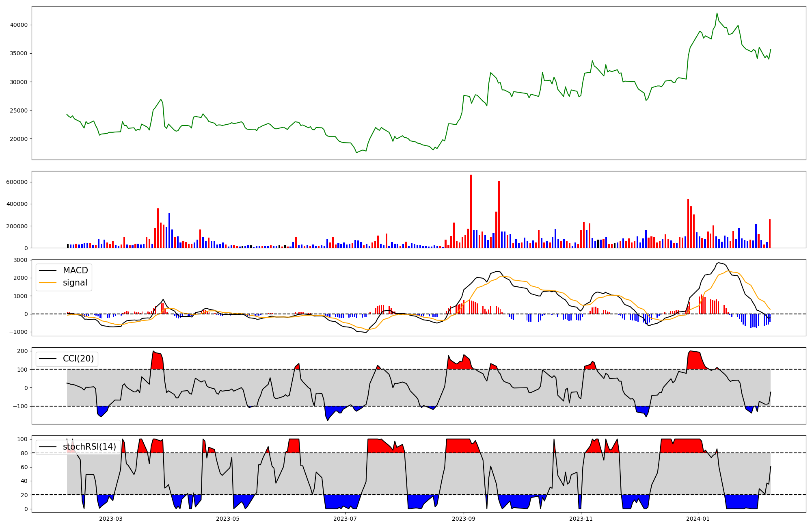The width and height of the screenshot is (812, 528).
Task: Click the 3000 MACD axis label
Action: tap(21, 260)
